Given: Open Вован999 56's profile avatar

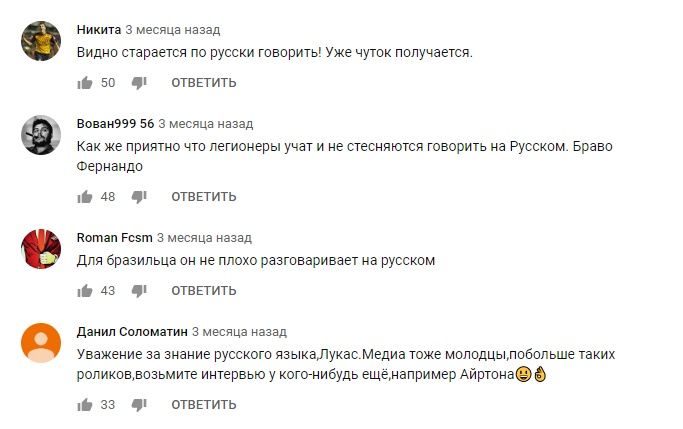Looking at the screenshot, I should coord(41,136).
